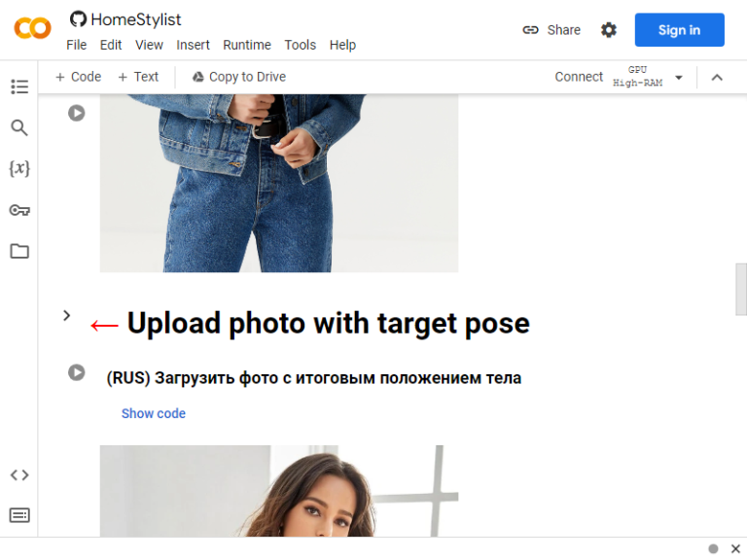
Task: Collapse the Upload photo with target pose section
Action: point(67,315)
